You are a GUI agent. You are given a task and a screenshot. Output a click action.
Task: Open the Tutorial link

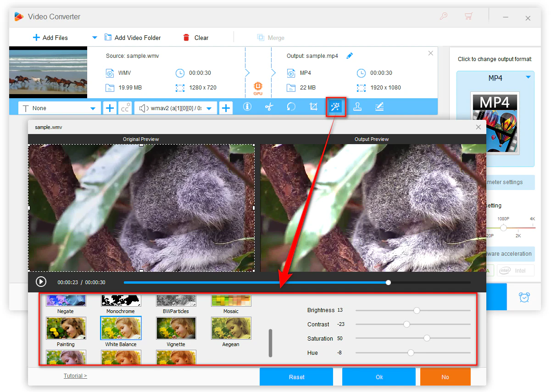point(75,376)
